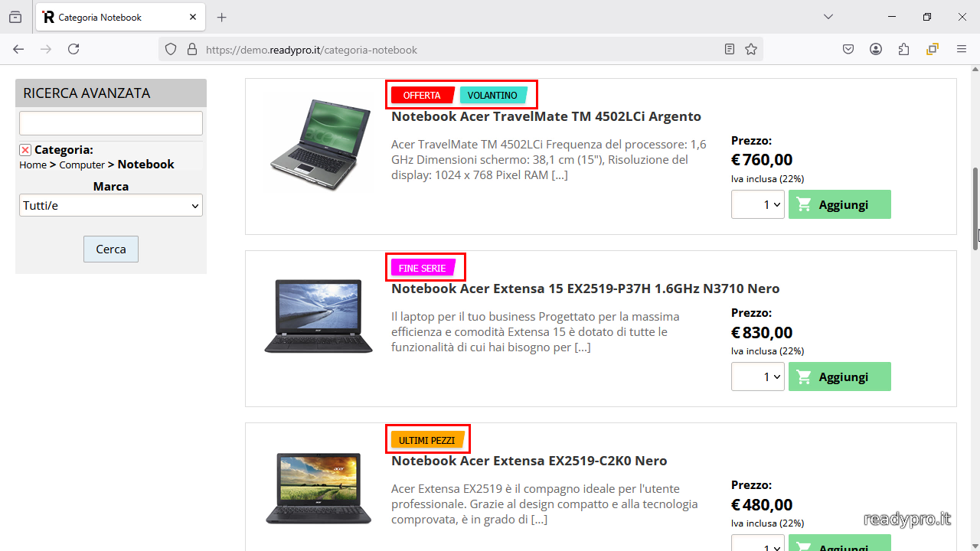The width and height of the screenshot is (980, 551).
Task: Open the Acer Extensa EX2519-C2K0 product thumbnail
Action: (x=318, y=488)
